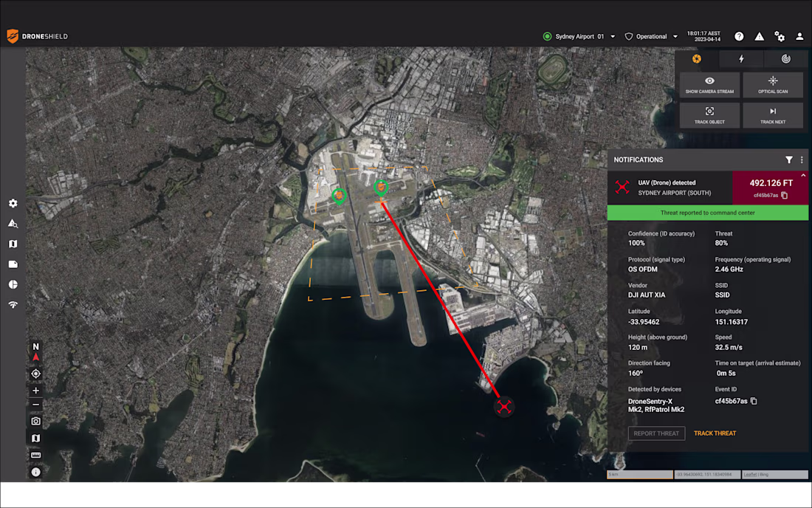Open the map info icon
Viewport: 812px width, 508px height.
click(35, 473)
